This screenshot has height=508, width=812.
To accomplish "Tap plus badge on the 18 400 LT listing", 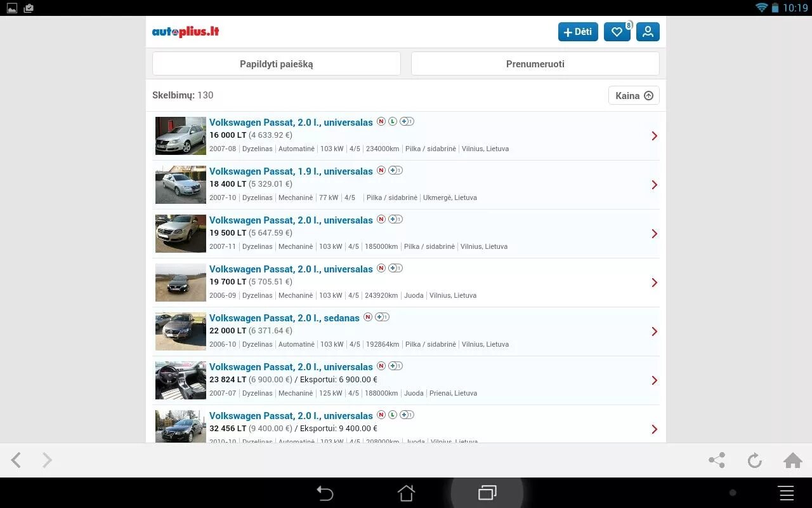I will (395, 170).
